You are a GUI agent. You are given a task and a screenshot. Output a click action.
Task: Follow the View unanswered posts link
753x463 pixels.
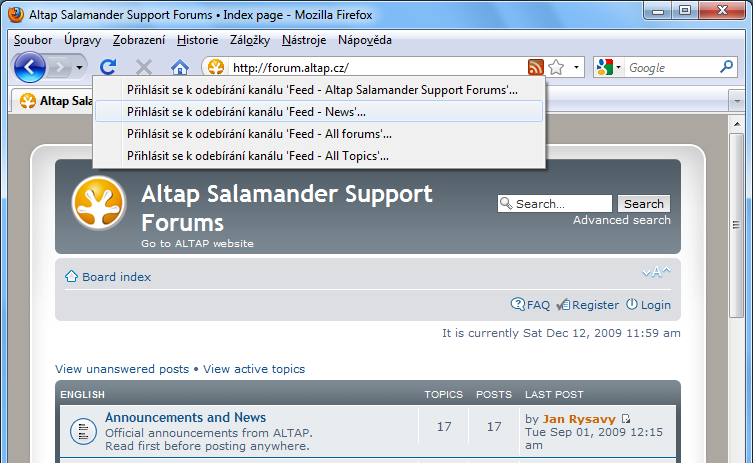122,369
